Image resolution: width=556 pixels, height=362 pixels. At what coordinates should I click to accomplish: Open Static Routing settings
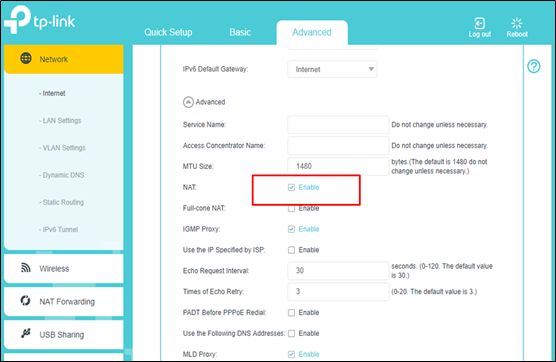[x=61, y=202]
